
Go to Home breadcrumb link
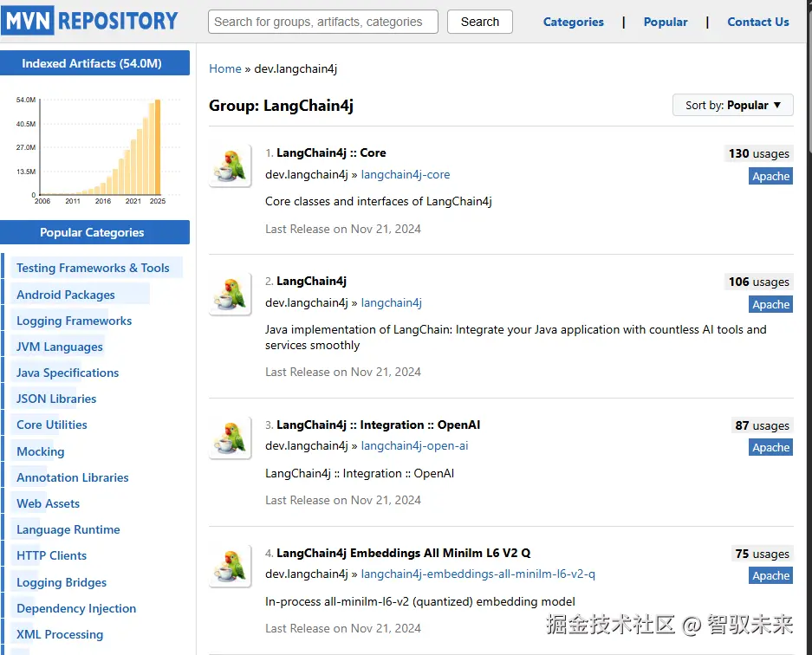click(225, 68)
